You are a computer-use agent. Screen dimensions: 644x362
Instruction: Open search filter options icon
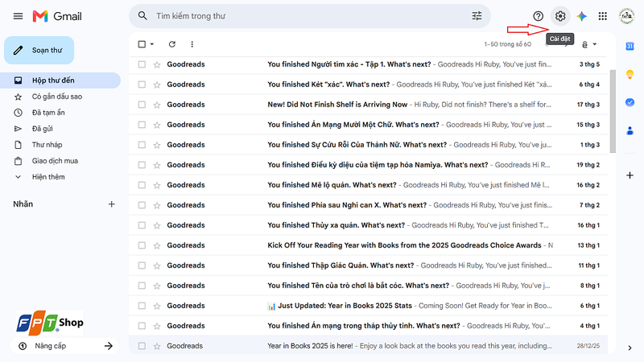click(477, 16)
